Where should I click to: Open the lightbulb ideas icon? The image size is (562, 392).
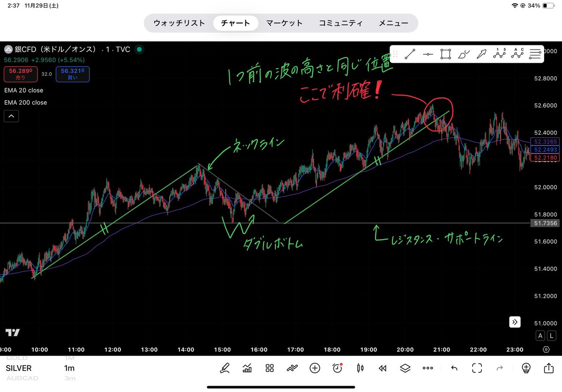(x=525, y=368)
